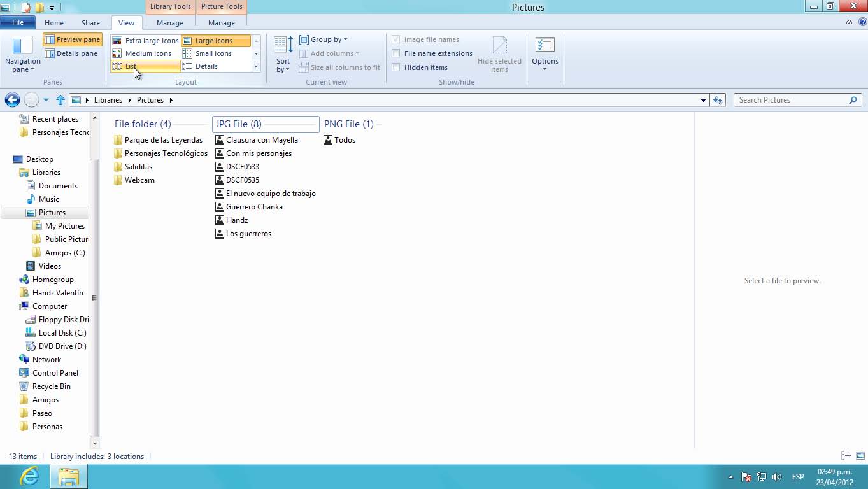The height and width of the screenshot is (489, 868).
Task: Expand the Layout gallery more arrow
Action: tap(256, 66)
